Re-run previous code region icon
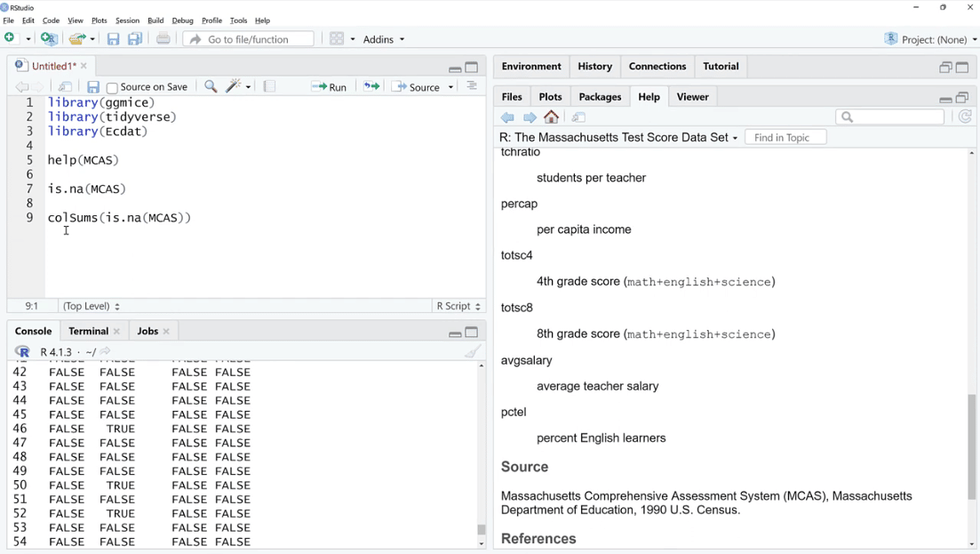Screen dimensions: 980x554 [372, 86]
